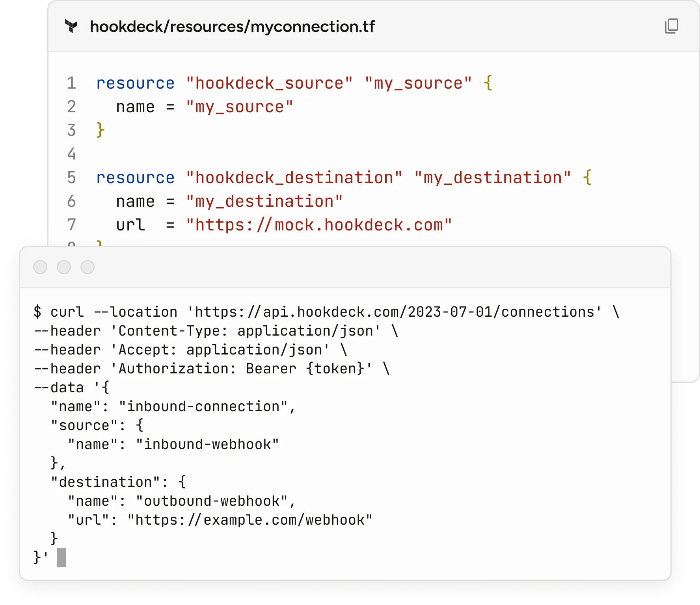Viewport: 700px width, 605px height.
Task: Click the "hookdeck_source" string
Action: 269,83
